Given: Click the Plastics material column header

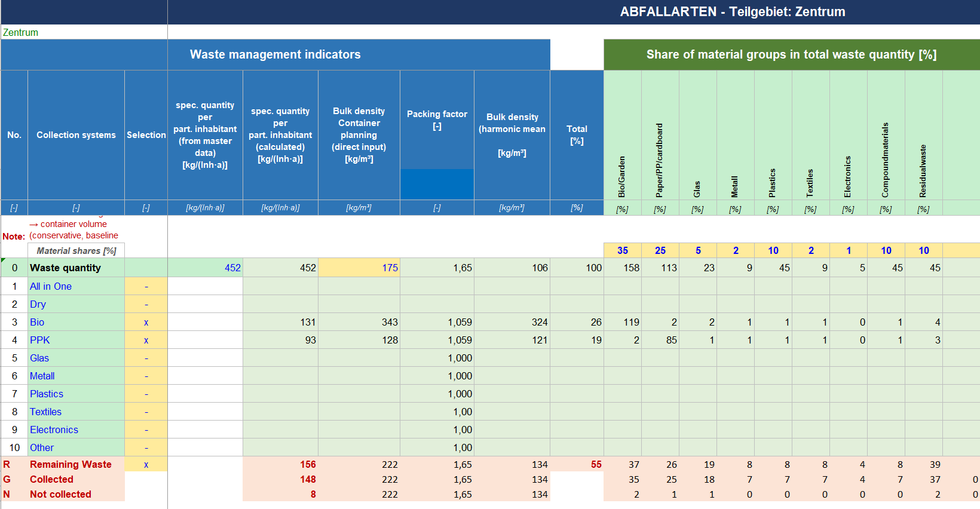Looking at the screenshot, I should tap(773, 135).
